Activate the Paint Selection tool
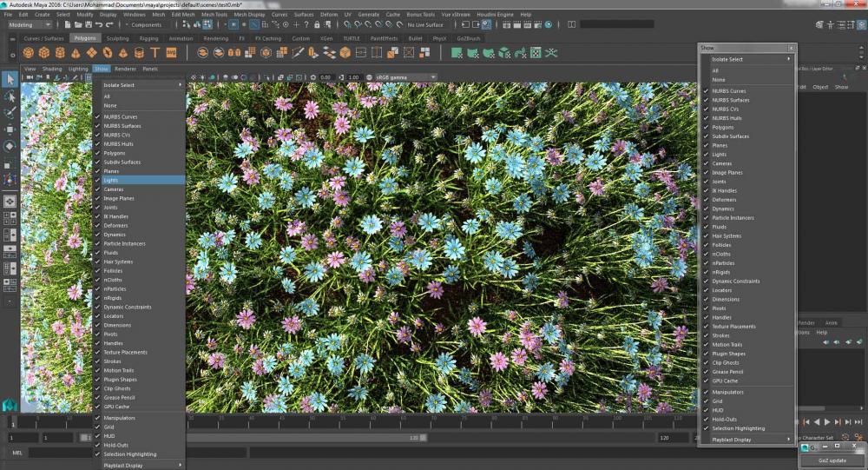 (x=10, y=113)
